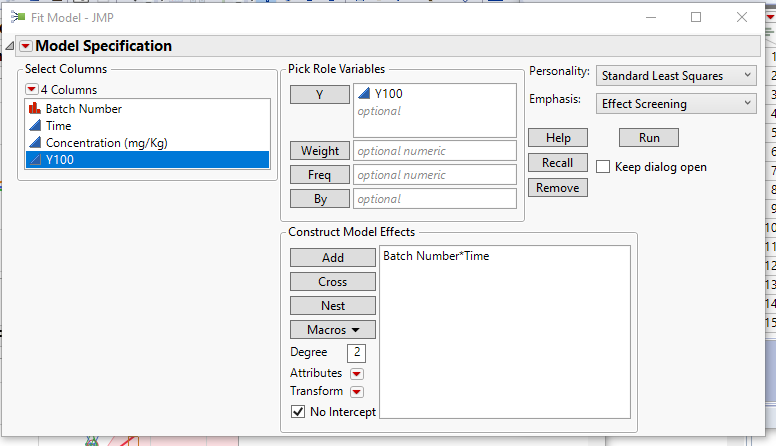The image size is (776, 446).
Task: Click the Degree value field
Action: point(356,352)
